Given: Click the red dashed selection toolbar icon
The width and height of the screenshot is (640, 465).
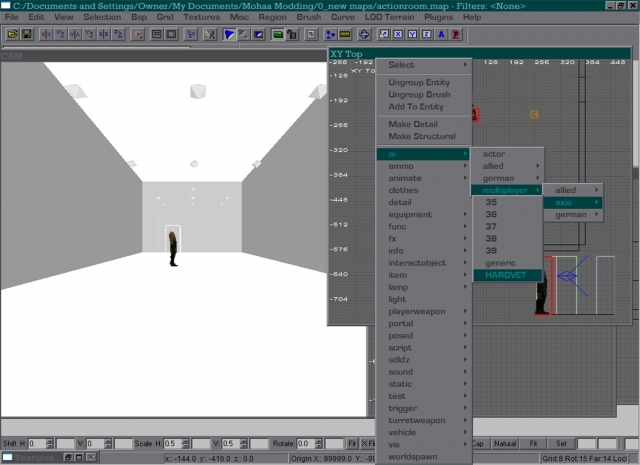Looking at the screenshot, I should tap(137, 34).
